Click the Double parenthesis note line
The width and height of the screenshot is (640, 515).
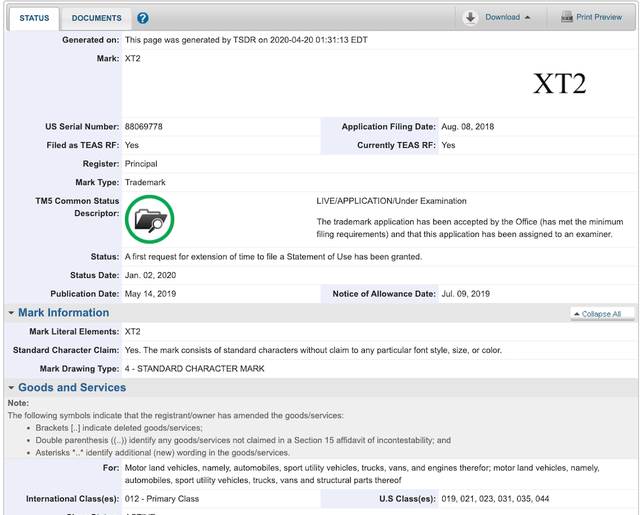tap(243, 440)
